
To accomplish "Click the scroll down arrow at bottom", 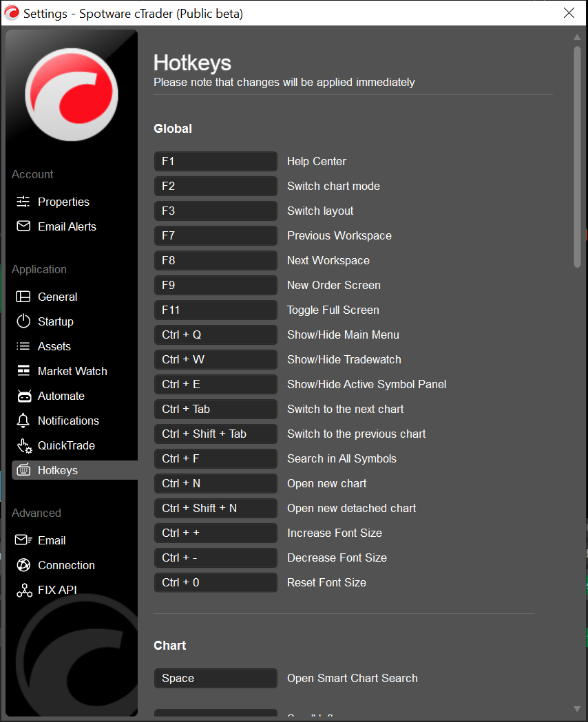I will point(577,709).
